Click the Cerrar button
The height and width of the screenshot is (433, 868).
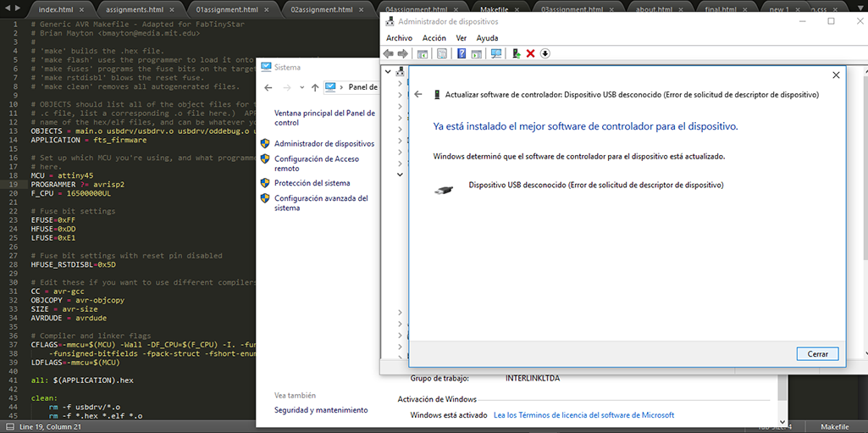pyautogui.click(x=818, y=353)
